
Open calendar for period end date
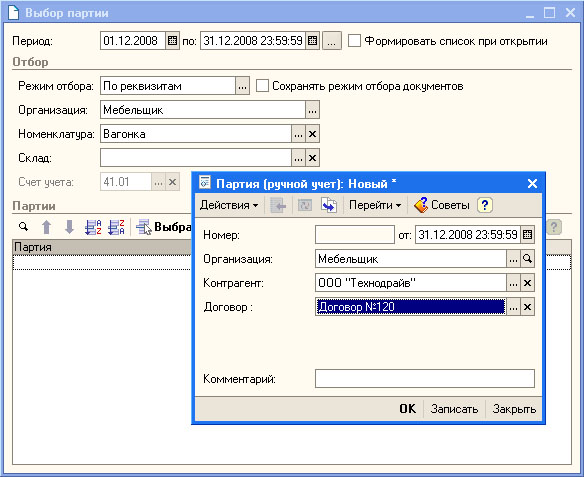(x=312, y=41)
